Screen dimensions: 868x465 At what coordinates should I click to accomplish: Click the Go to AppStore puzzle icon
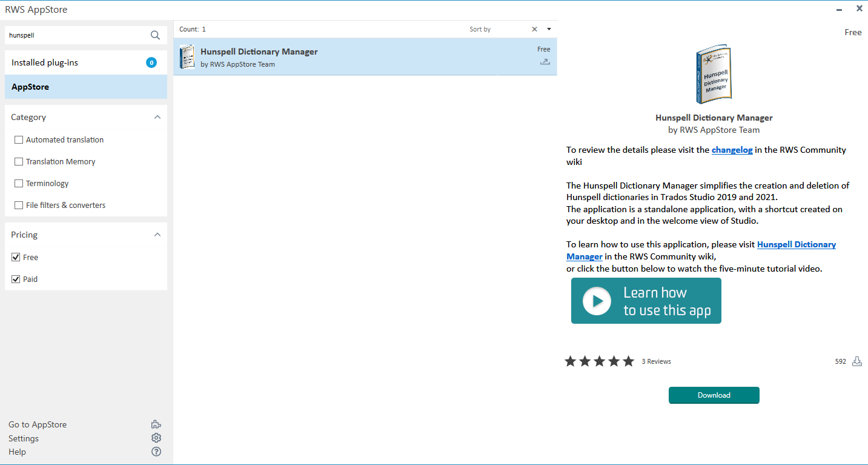tap(156, 424)
